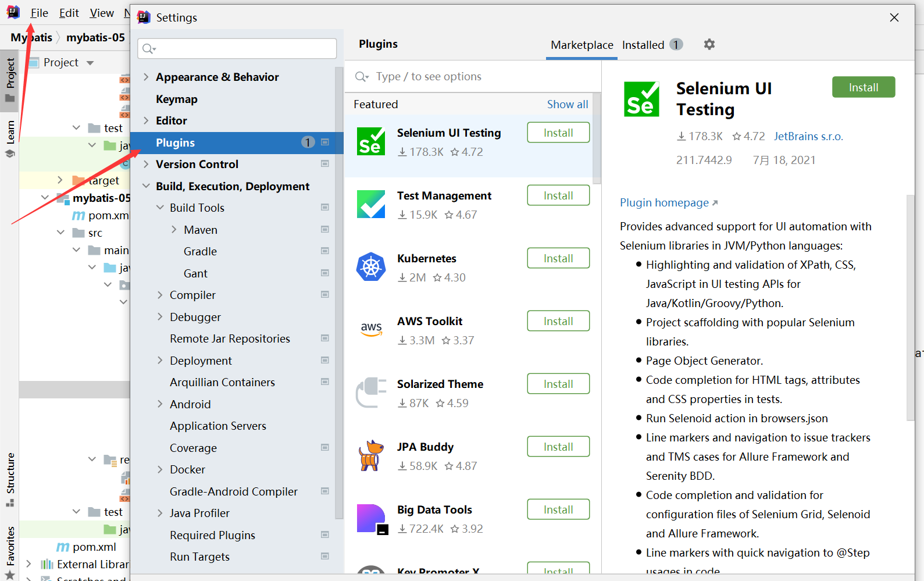Toggle the Learn side panel
Viewport: 924px width, 581px height.
click(x=10, y=138)
